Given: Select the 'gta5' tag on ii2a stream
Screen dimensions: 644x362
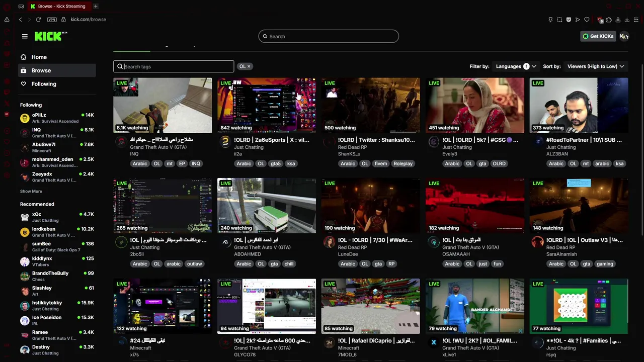Looking at the screenshot, I should coord(275,163).
